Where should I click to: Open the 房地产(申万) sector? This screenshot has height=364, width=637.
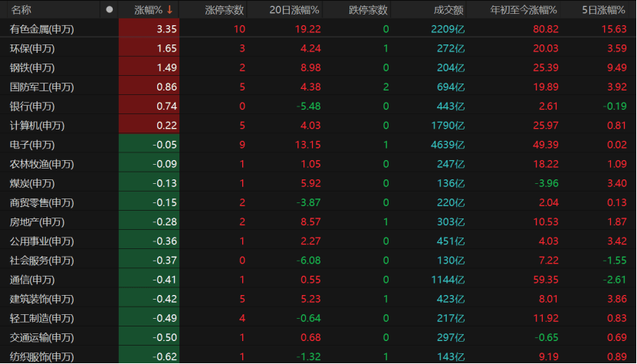click(38, 221)
